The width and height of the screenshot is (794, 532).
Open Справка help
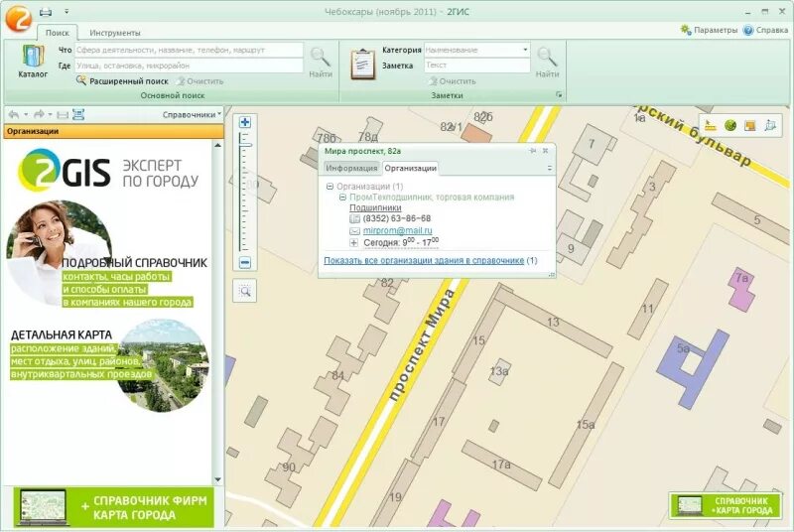[765, 30]
